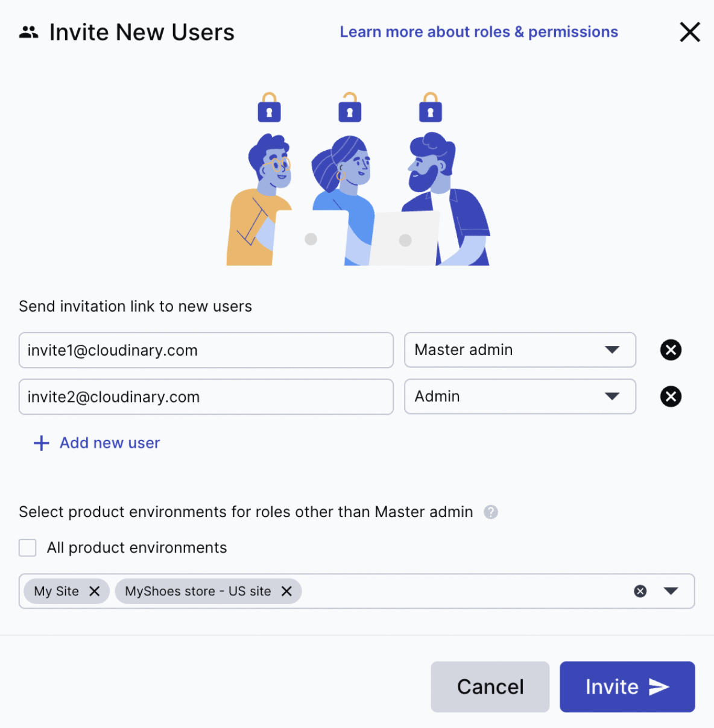Enable All product environments checkbox
The height and width of the screenshot is (728, 714).
pyautogui.click(x=28, y=548)
